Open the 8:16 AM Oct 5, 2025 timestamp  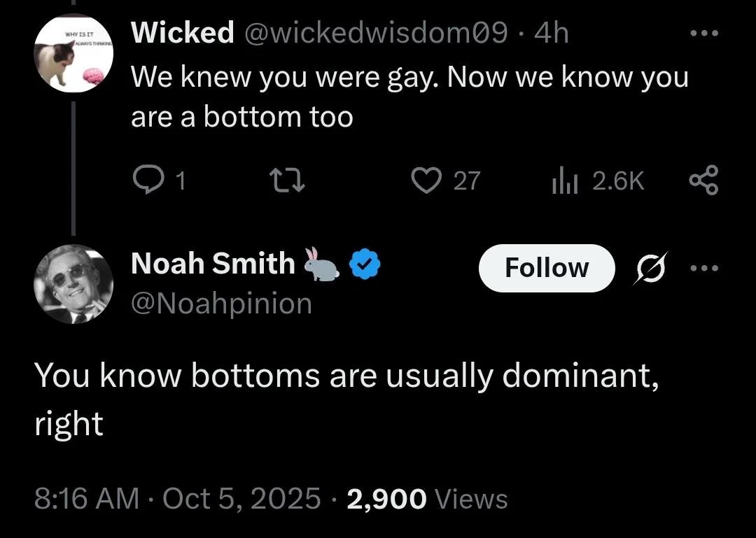click(178, 499)
